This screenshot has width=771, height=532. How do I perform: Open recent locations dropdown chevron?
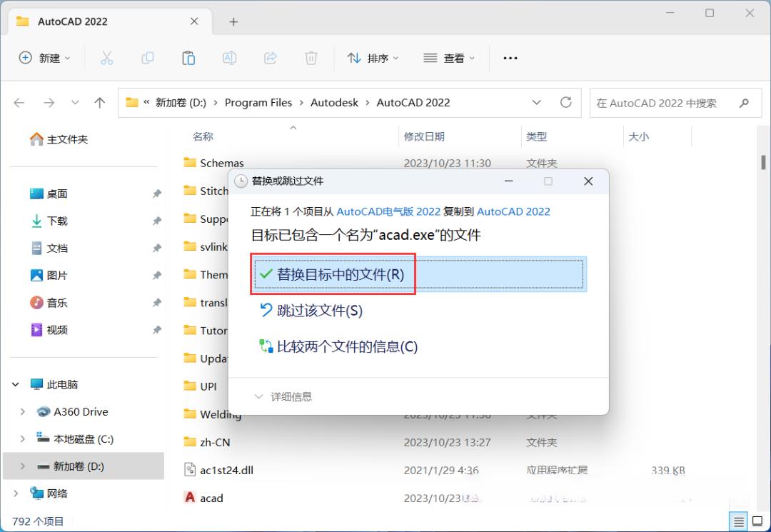[75, 103]
